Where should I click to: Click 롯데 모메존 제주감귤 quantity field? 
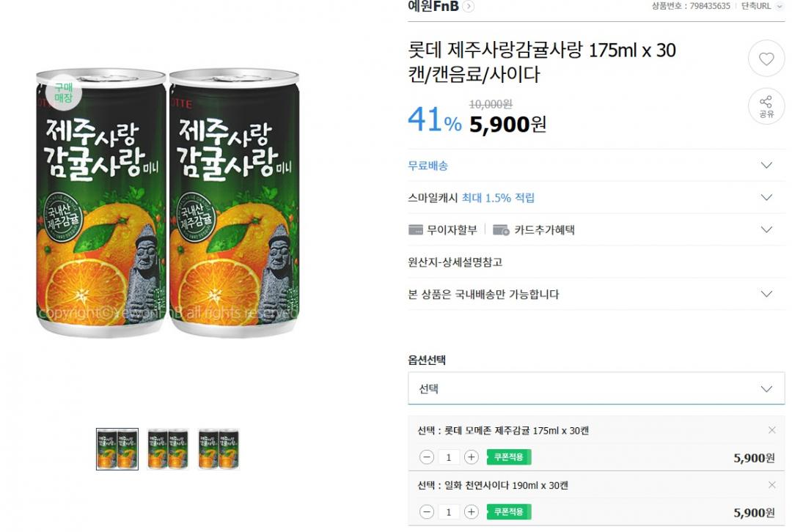[x=449, y=457]
